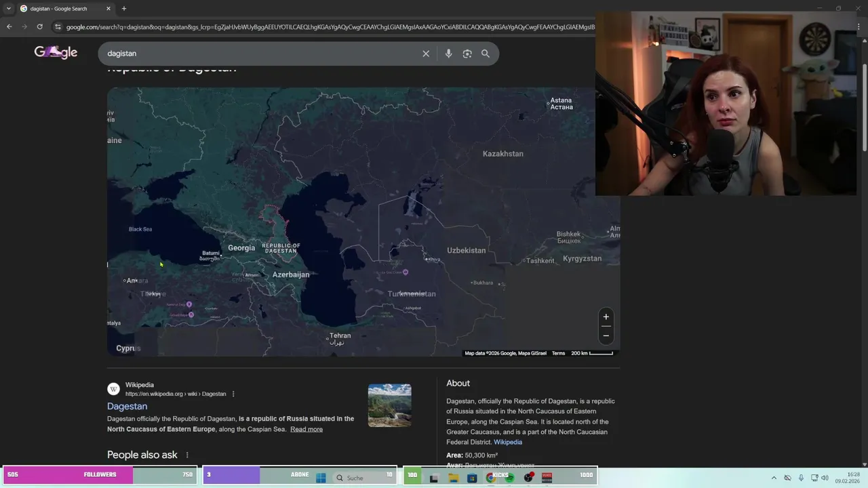Open Voicemeeter icon in taskbar
This screenshot has height=488, width=868.
click(x=547, y=478)
